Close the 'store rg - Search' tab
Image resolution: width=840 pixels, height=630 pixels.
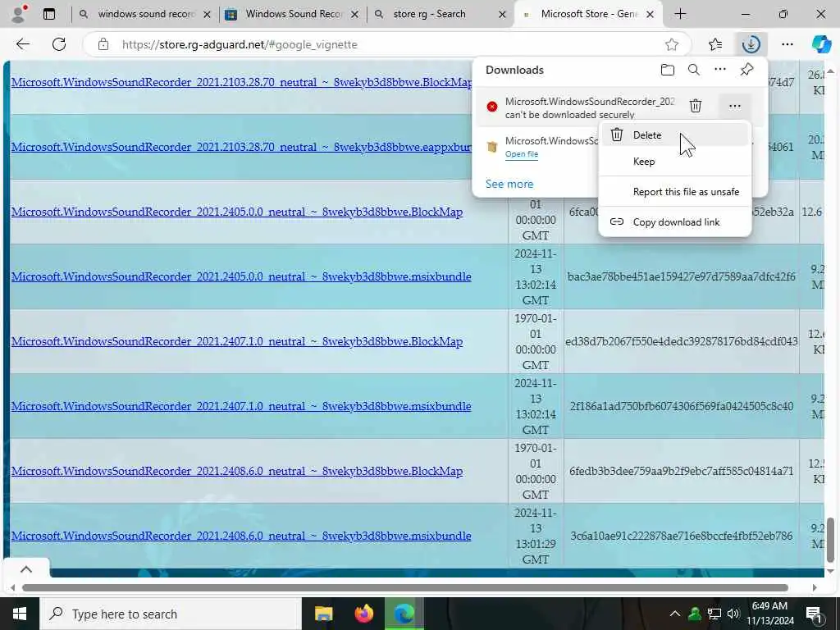[x=502, y=15]
